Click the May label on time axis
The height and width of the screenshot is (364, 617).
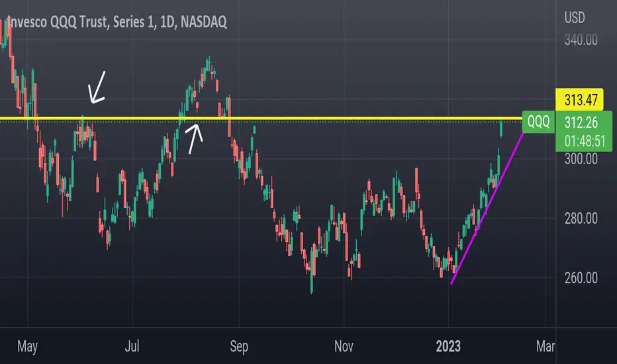pos(27,347)
